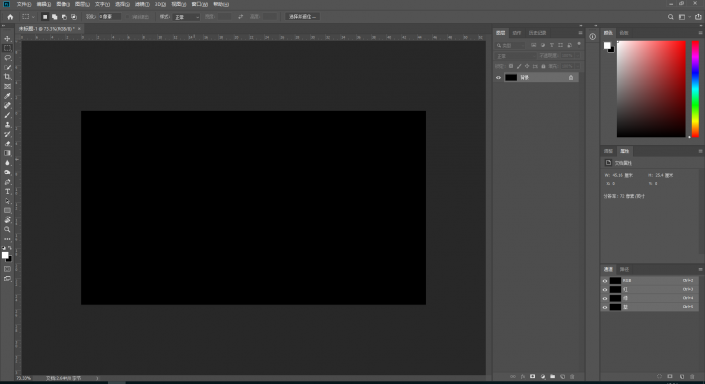Image resolution: width=705 pixels, height=384 pixels.
Task: Select the Rectangle shape tool
Action: click(7, 210)
